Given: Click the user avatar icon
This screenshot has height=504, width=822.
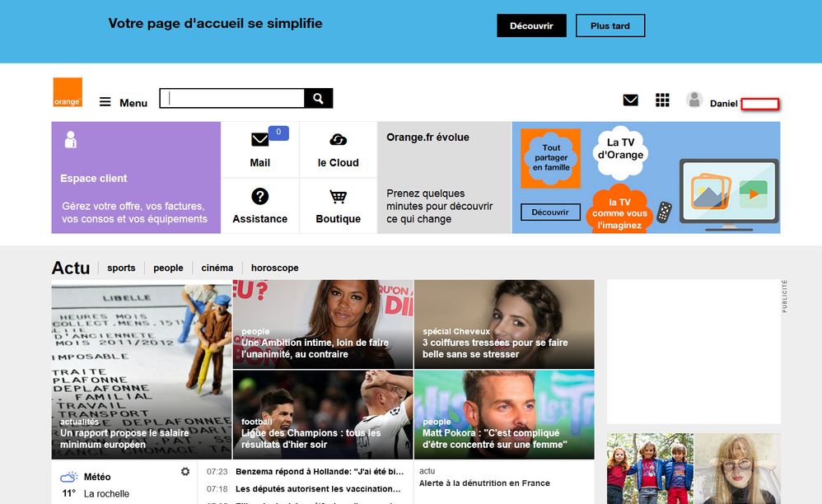Looking at the screenshot, I should click(x=694, y=100).
